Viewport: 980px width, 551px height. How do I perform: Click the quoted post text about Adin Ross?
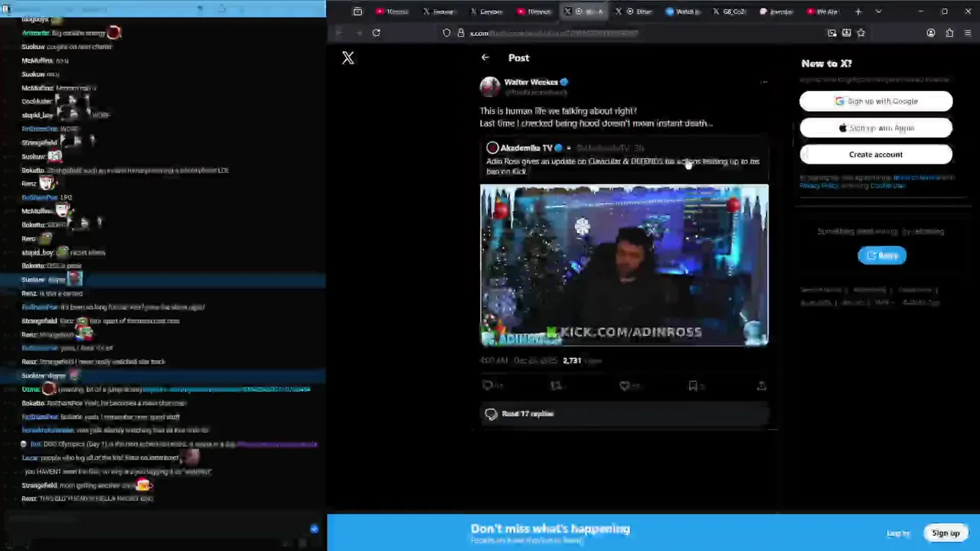(622, 166)
